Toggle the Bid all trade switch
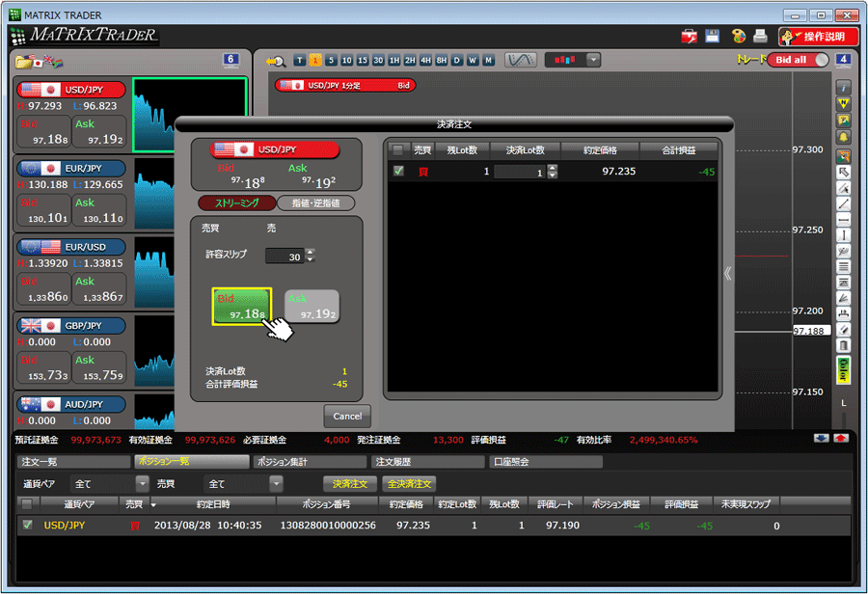The height and width of the screenshot is (594, 868). 799,60
